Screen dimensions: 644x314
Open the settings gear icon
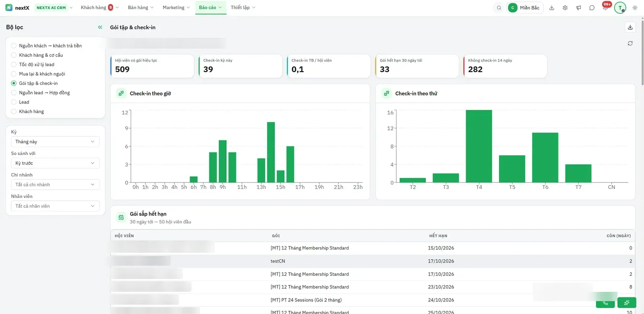pos(565,8)
